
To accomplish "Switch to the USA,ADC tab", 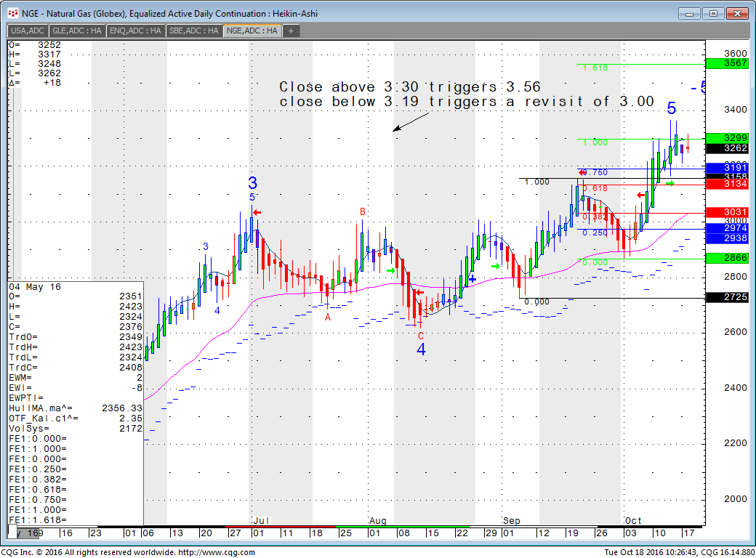I will pos(28,31).
